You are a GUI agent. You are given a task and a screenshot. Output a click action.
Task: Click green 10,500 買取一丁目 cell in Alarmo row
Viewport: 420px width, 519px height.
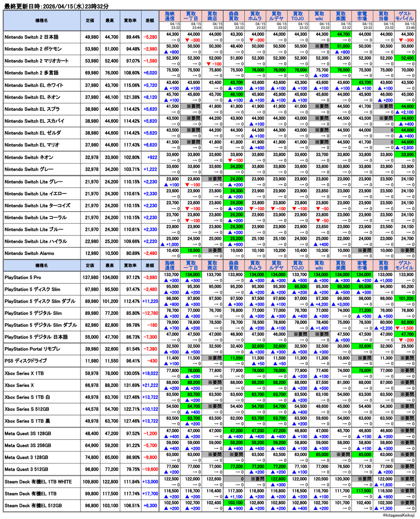click(191, 251)
